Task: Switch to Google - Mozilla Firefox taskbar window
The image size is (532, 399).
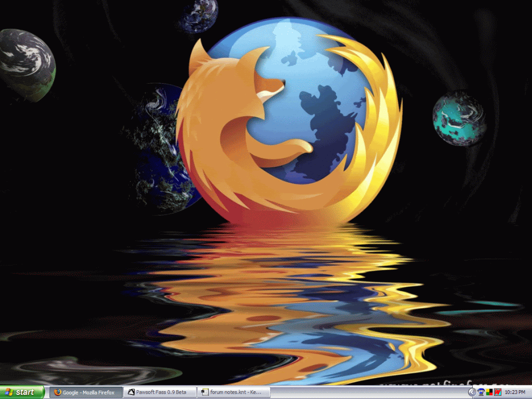Action: pyautogui.click(x=86, y=392)
